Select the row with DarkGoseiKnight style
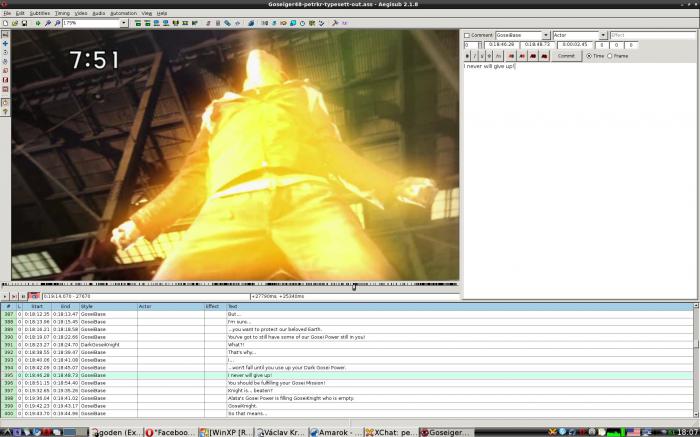 [346, 345]
